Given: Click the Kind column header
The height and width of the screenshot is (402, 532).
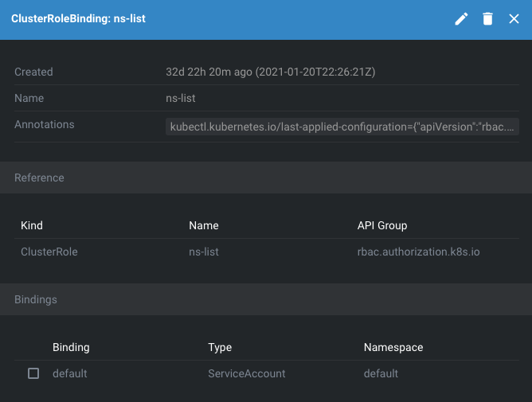Looking at the screenshot, I should click(32, 225).
